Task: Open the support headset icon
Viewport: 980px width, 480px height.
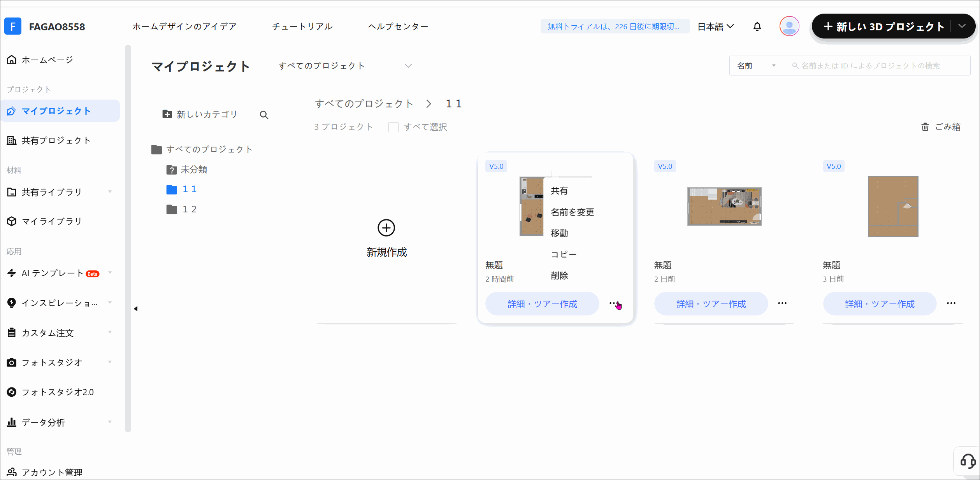Action: tap(967, 461)
